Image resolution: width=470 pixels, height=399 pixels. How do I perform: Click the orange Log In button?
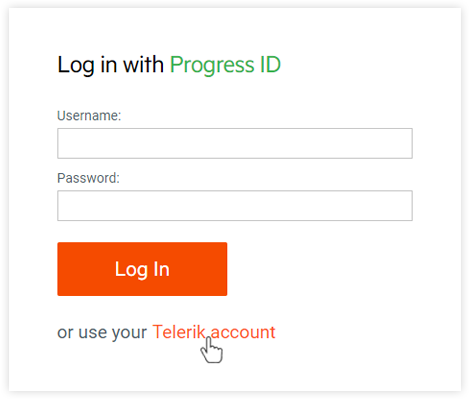click(x=142, y=269)
